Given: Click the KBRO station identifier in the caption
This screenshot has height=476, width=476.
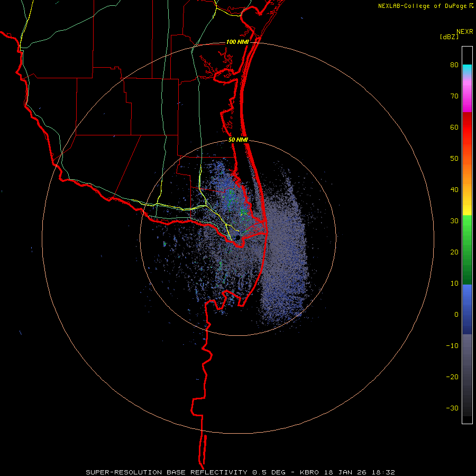Looking at the screenshot, I should (310, 472).
